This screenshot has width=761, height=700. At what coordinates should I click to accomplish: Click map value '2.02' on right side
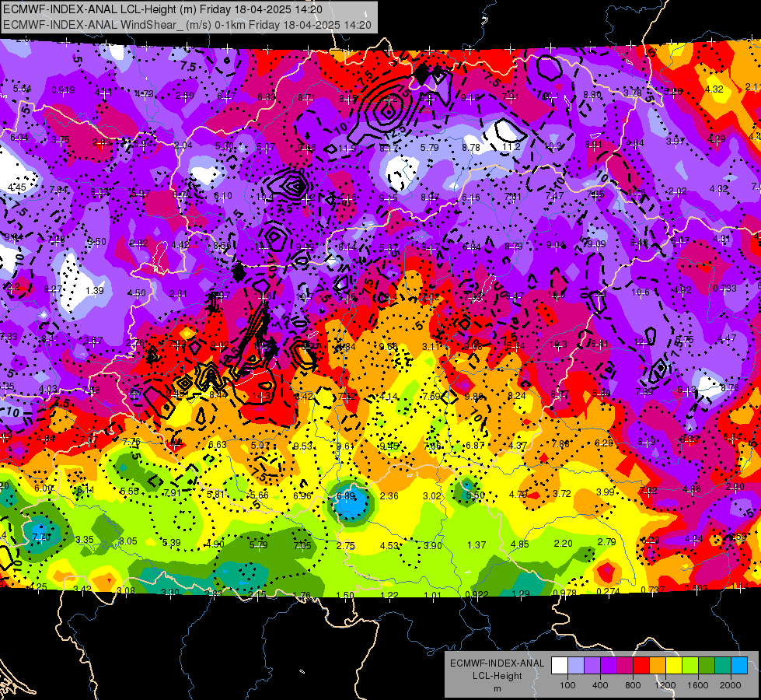pyautogui.click(x=677, y=191)
